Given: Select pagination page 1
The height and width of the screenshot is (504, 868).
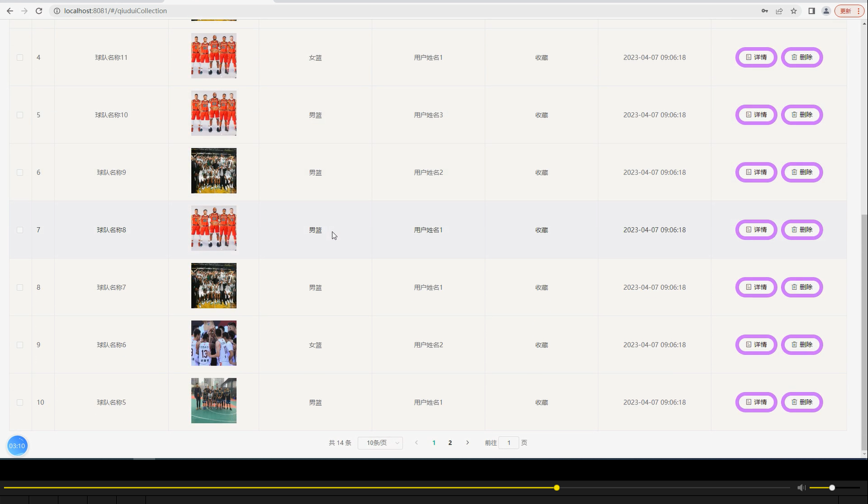Looking at the screenshot, I should (x=434, y=443).
